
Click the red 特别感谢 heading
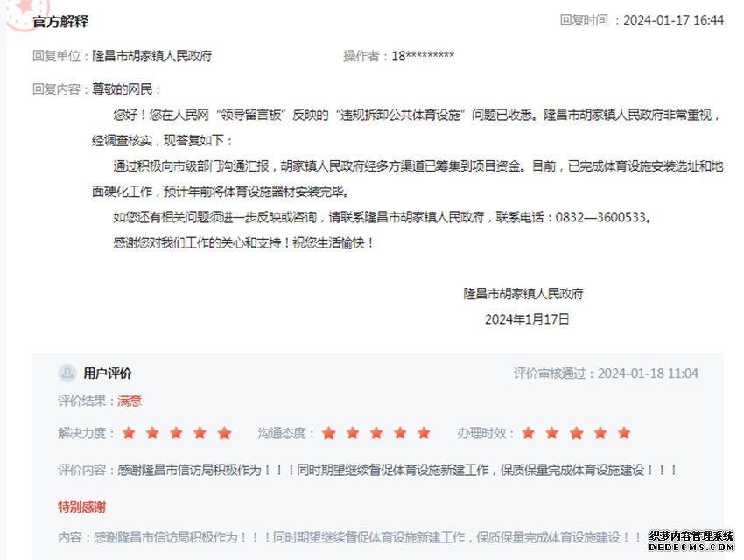tap(81, 507)
